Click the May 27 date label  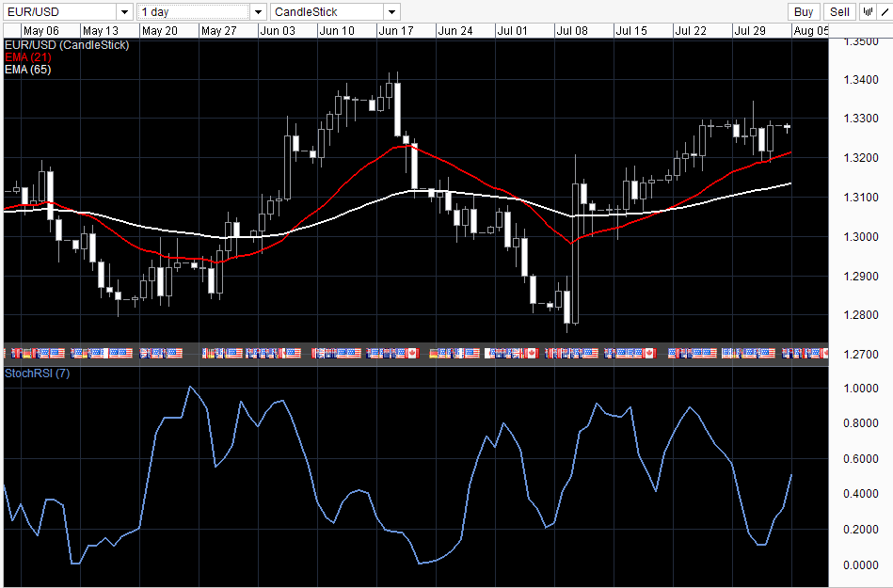pos(218,31)
